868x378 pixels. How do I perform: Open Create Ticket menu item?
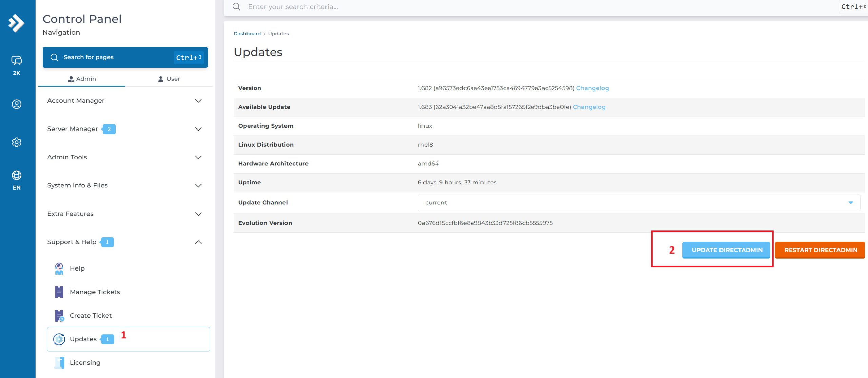(x=128, y=316)
